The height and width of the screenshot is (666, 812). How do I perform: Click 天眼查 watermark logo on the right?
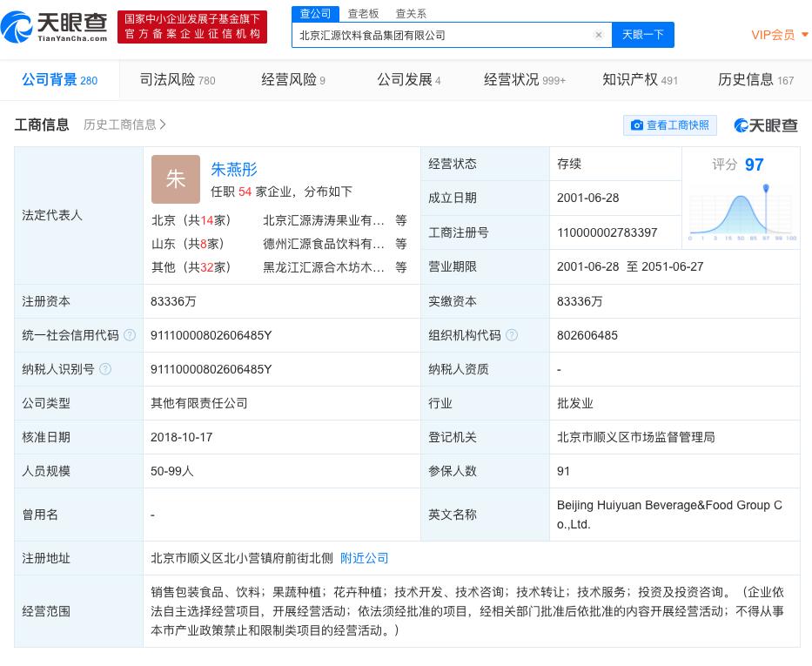[765, 125]
